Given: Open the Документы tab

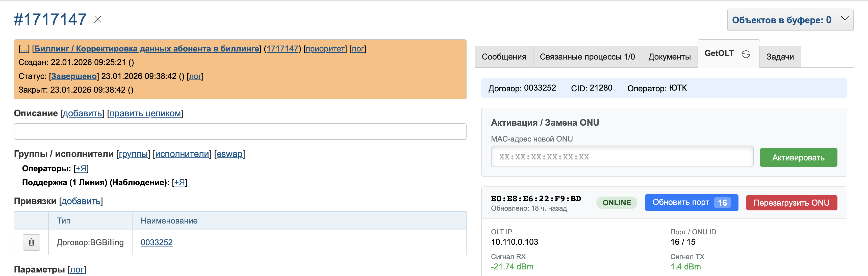Looking at the screenshot, I should pyautogui.click(x=669, y=57).
